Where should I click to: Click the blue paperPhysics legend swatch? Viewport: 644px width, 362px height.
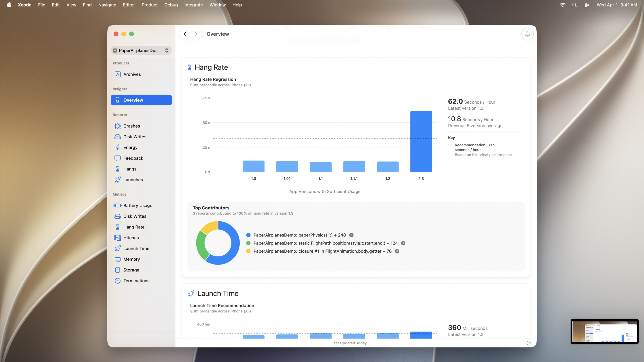click(248, 235)
